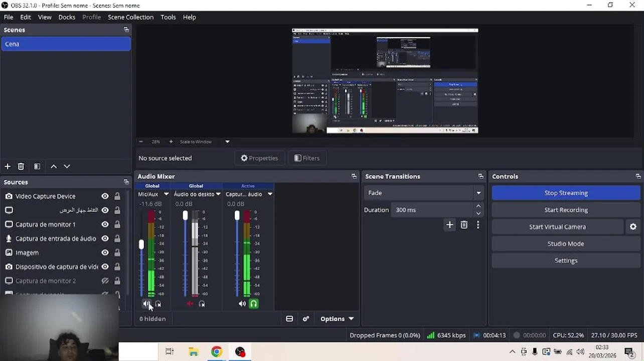Pop out the Controls dock
The image size is (644, 361).
[638, 176]
